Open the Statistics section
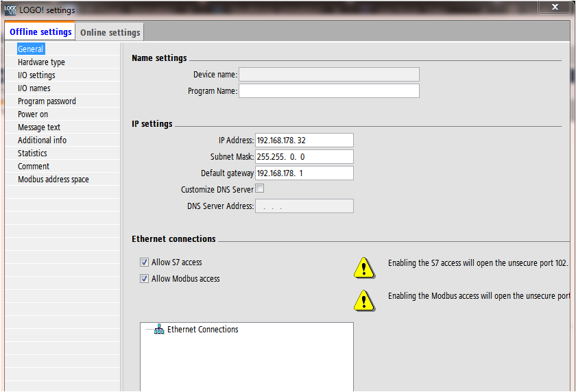Image resolution: width=576 pixels, height=392 pixels. tap(32, 153)
